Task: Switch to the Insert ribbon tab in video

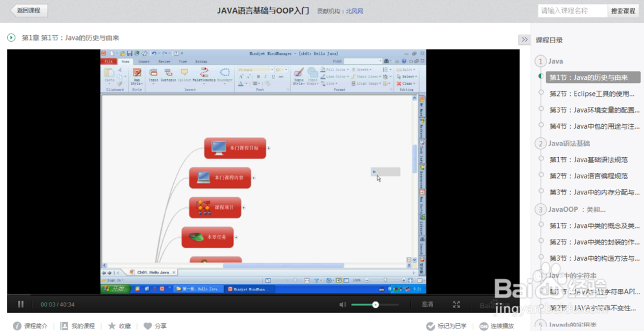Action: (144, 61)
